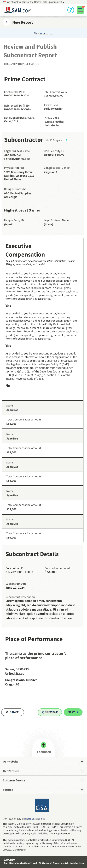Open the Navigate to menu
The height and width of the screenshot is (868, 87).
tap(43, 33)
